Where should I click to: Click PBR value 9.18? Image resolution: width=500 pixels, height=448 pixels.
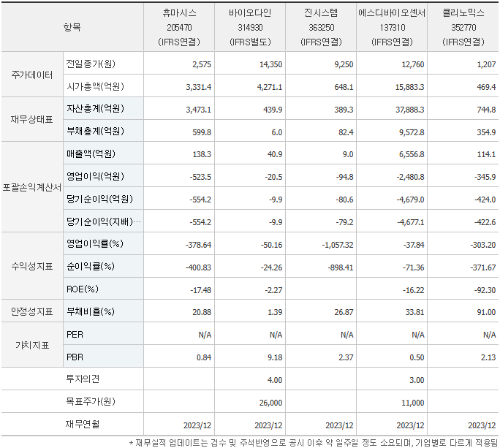tap(275, 357)
